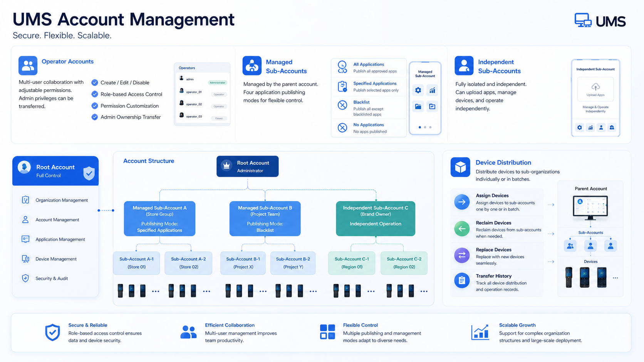Open Security & Audit in the sidebar
Viewport: 644px width, 362px height.
pos(55,278)
